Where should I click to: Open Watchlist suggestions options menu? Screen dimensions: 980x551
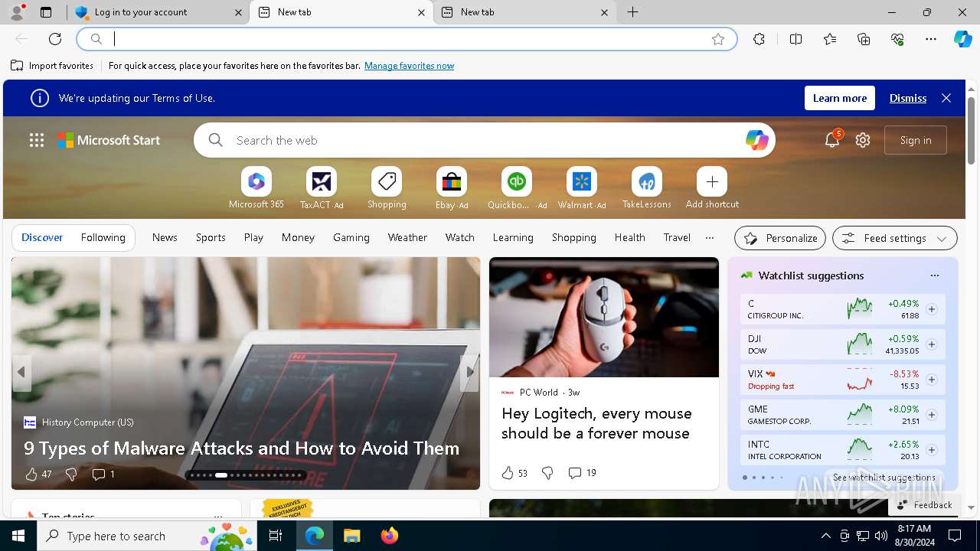pos(934,275)
